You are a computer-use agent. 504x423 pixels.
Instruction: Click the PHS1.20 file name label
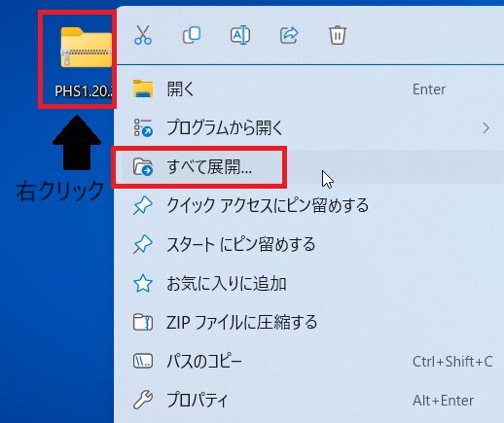click(84, 91)
